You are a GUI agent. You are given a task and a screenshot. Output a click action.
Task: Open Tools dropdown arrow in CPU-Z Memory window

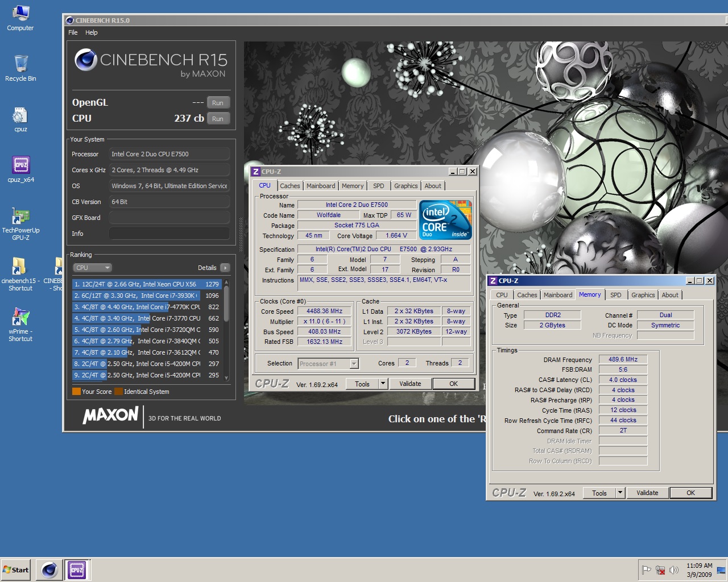click(620, 493)
